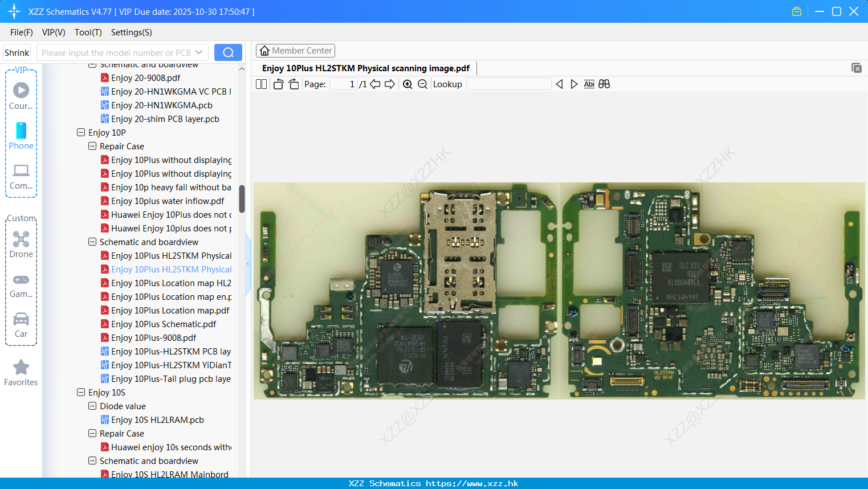Collapse the Enjoy 10S tree node

pyautogui.click(x=81, y=392)
